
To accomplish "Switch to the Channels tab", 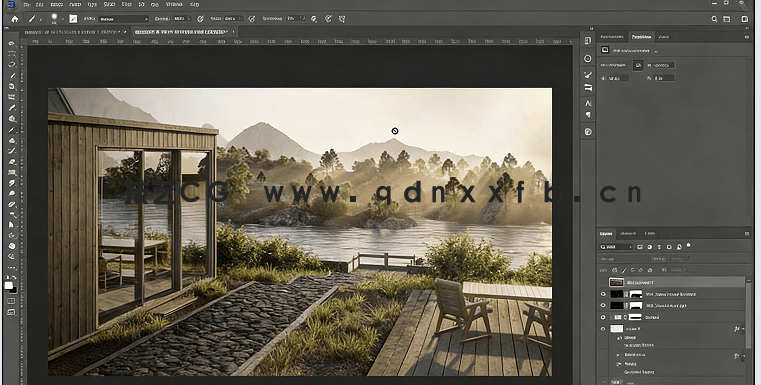I will coord(628,234).
